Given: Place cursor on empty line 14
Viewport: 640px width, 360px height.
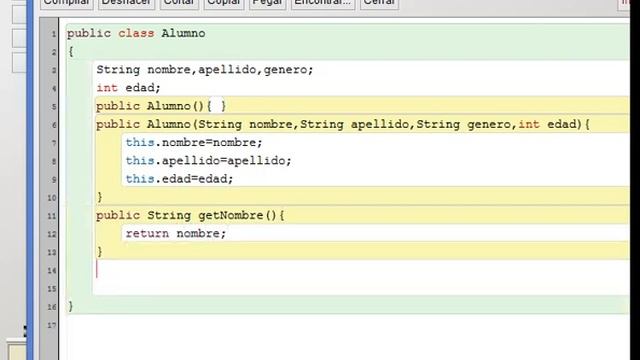Looking at the screenshot, I should 361,269.
